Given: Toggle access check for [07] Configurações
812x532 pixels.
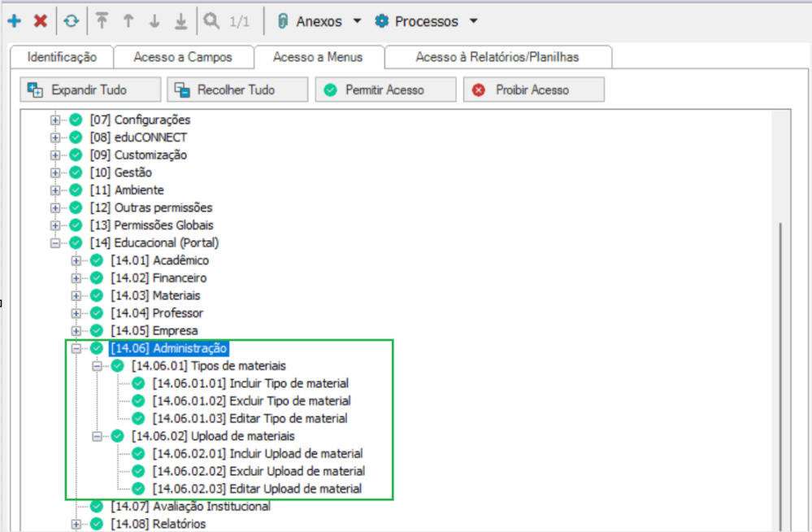Looking at the screenshot, I should coord(76,120).
